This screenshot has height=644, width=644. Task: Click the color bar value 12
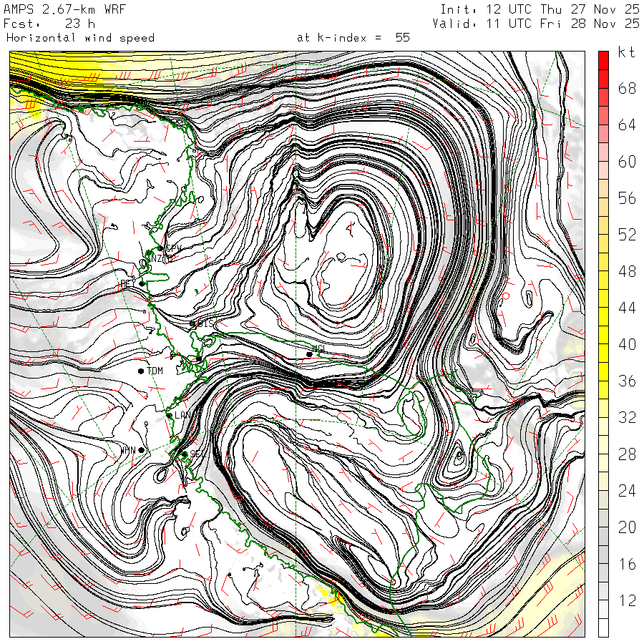pyautogui.click(x=627, y=600)
